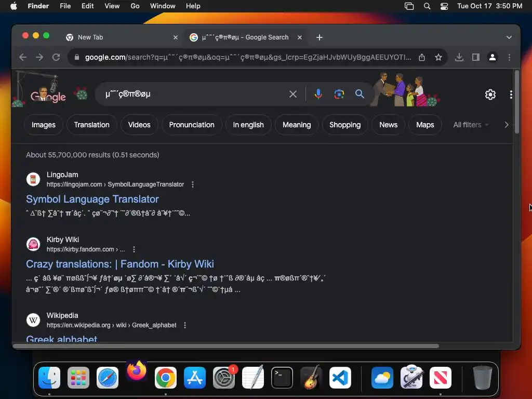
Task: Open Trash in the Dock
Action: pyautogui.click(x=482, y=378)
